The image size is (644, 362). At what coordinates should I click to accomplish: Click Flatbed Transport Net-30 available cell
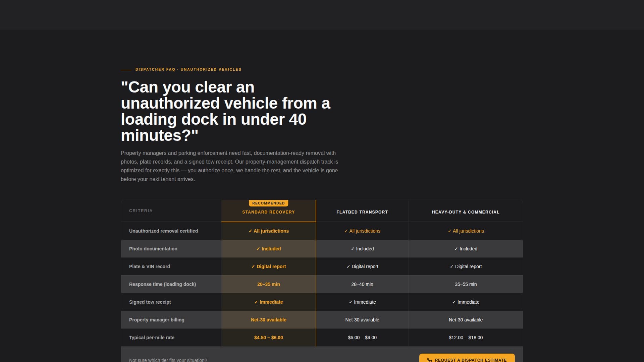coord(362,320)
